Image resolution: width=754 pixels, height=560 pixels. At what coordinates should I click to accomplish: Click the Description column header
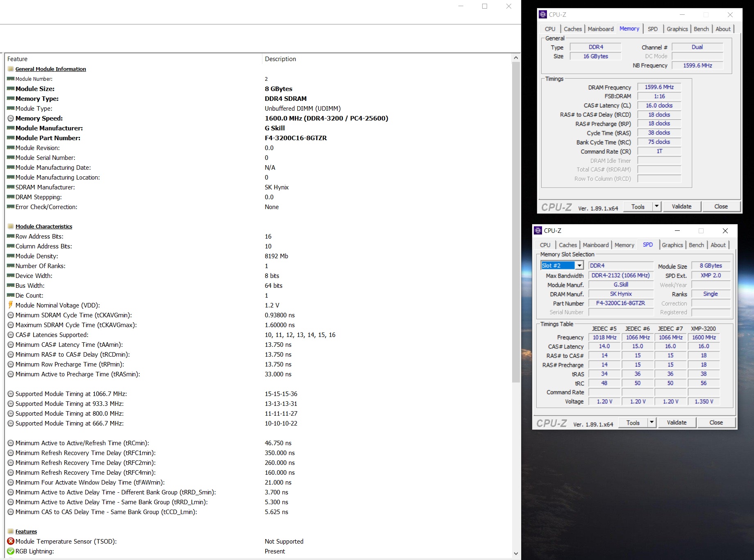click(387, 59)
